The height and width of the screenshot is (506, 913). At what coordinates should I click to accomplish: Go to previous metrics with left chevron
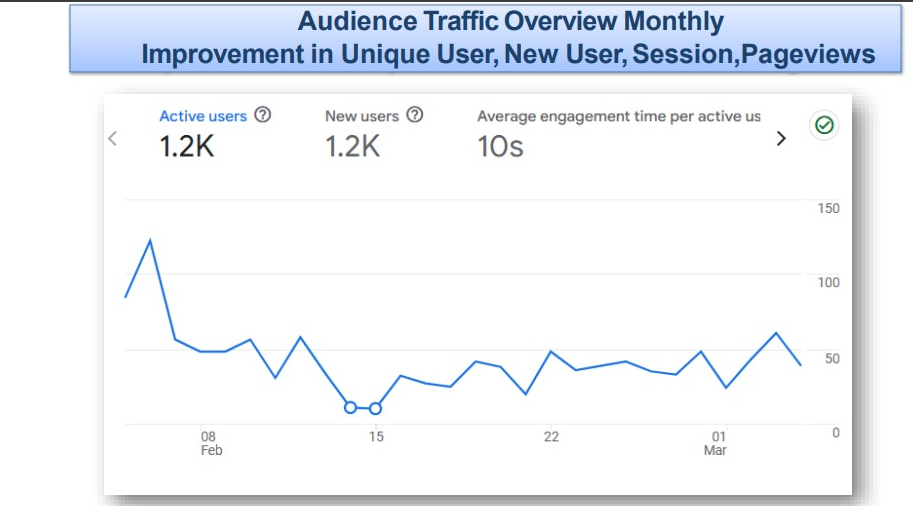(x=113, y=139)
